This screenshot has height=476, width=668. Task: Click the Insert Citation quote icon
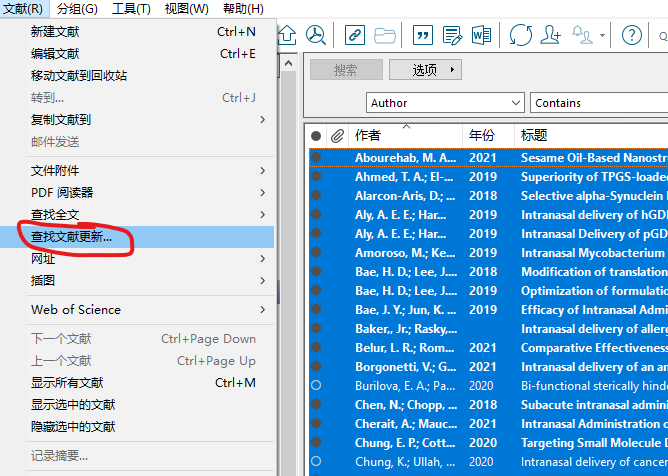(423, 35)
